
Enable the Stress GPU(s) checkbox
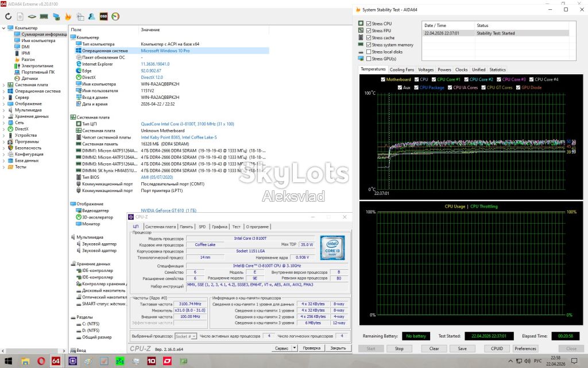coord(369,59)
